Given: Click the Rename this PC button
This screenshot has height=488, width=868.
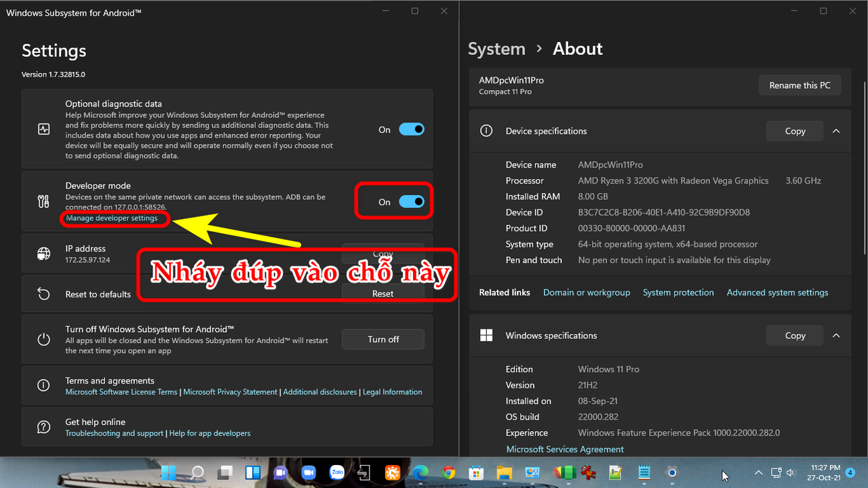Looking at the screenshot, I should pyautogui.click(x=800, y=85).
